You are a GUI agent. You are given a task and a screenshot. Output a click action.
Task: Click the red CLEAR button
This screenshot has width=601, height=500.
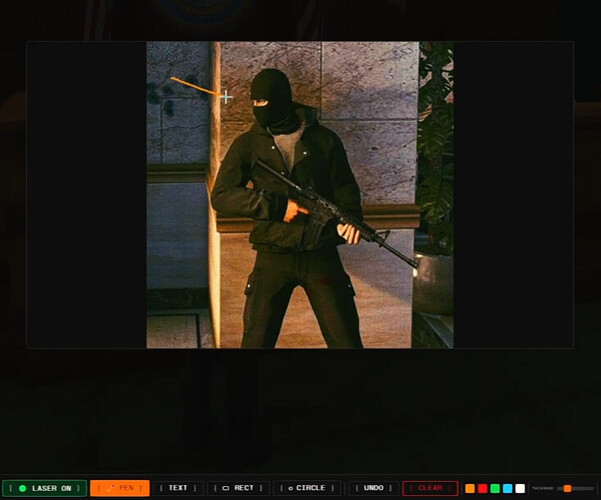point(430,488)
